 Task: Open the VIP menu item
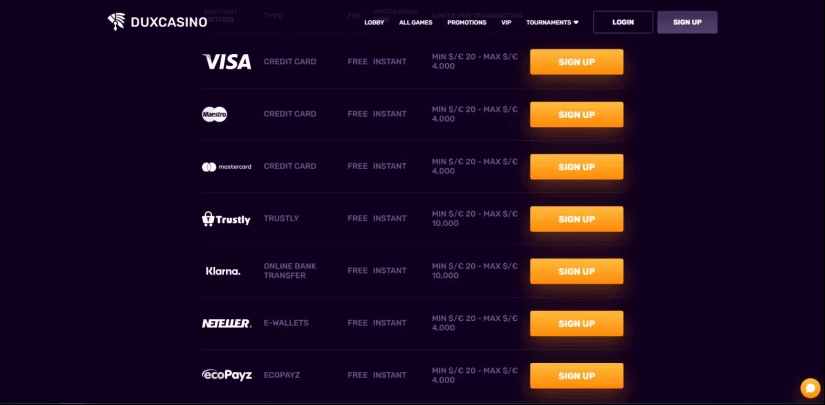(x=506, y=23)
